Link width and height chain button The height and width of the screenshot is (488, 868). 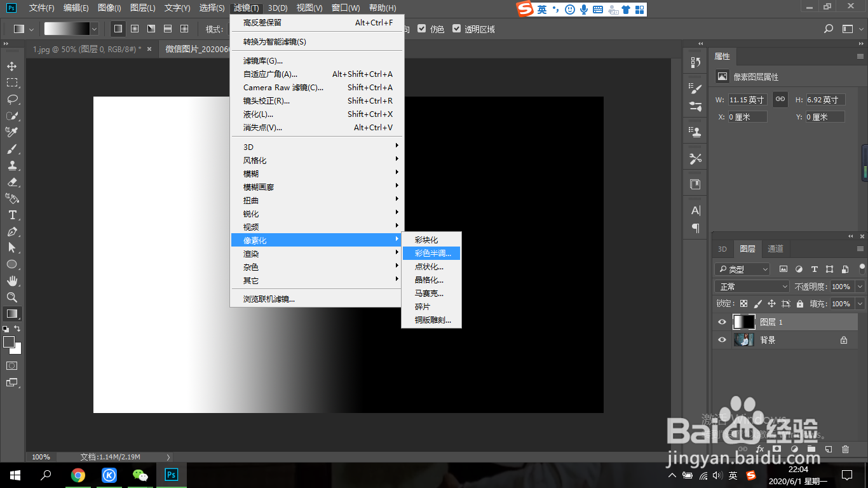coord(780,99)
